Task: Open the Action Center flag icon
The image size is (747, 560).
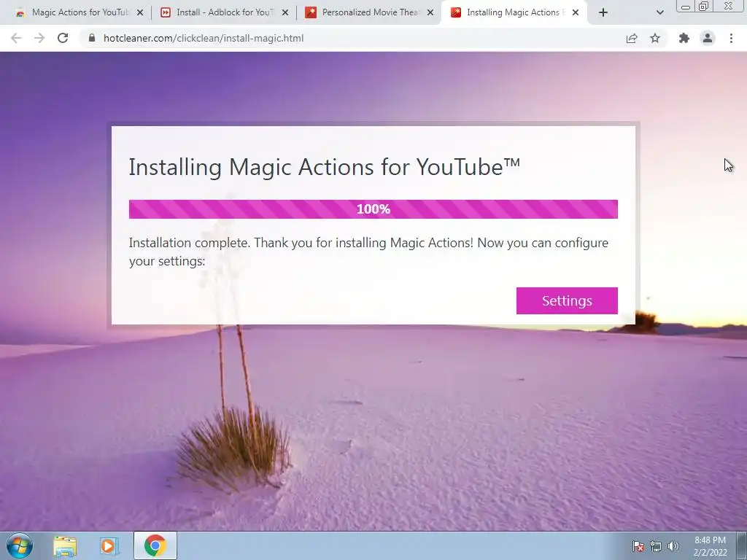Action: 638,546
